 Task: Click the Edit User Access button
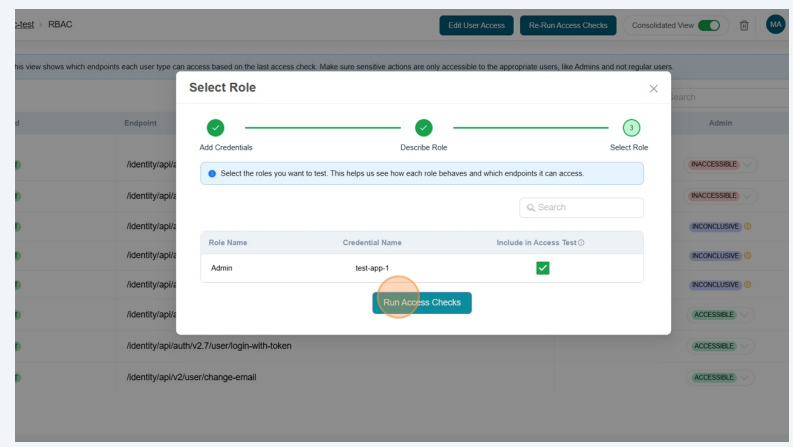476,24
